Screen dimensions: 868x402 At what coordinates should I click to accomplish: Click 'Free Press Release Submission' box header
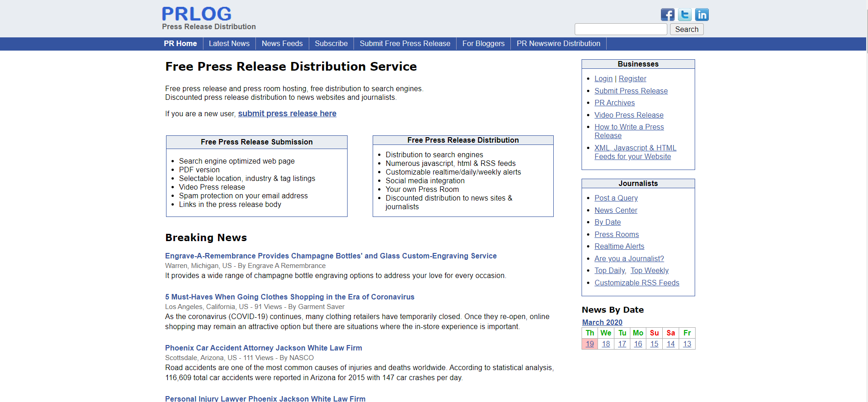pos(257,142)
